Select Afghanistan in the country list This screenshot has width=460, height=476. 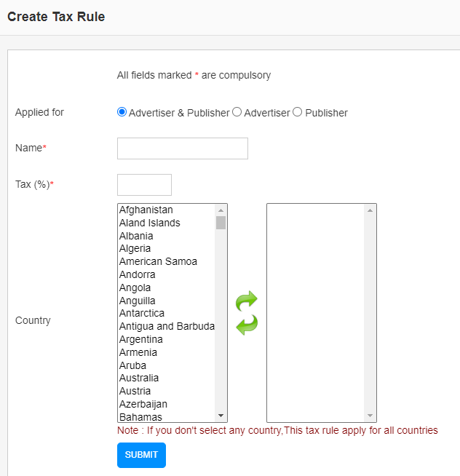point(167,210)
